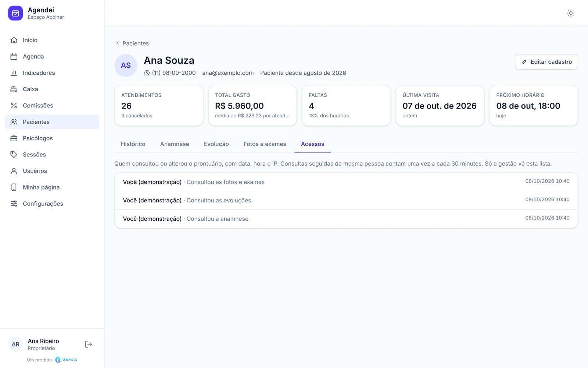
Task: Click 'Paciente desde agosto de 2026' text
Action: click(303, 73)
